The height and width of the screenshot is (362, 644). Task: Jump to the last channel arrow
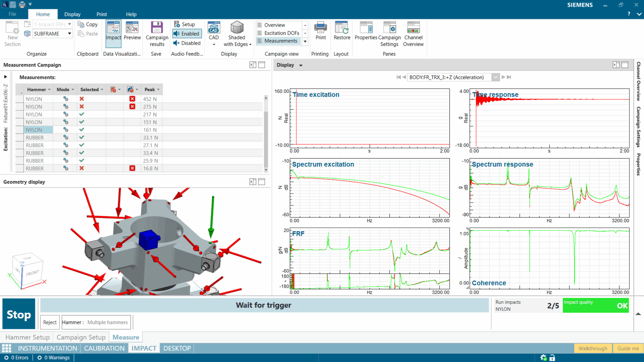click(509, 77)
